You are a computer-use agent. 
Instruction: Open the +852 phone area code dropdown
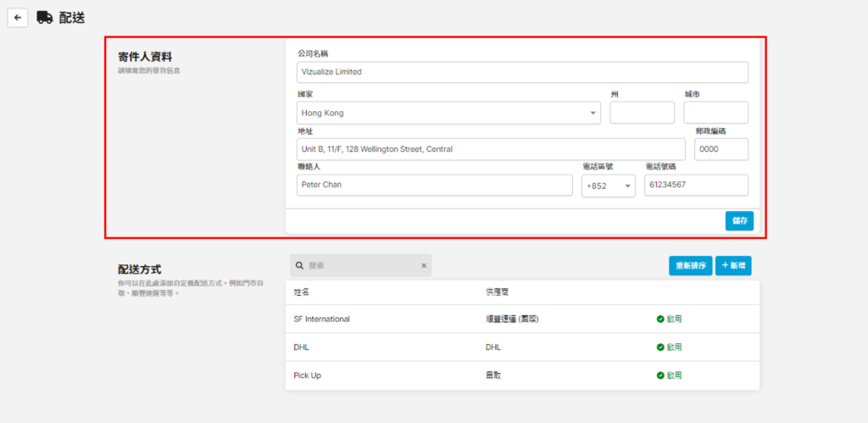(x=608, y=186)
